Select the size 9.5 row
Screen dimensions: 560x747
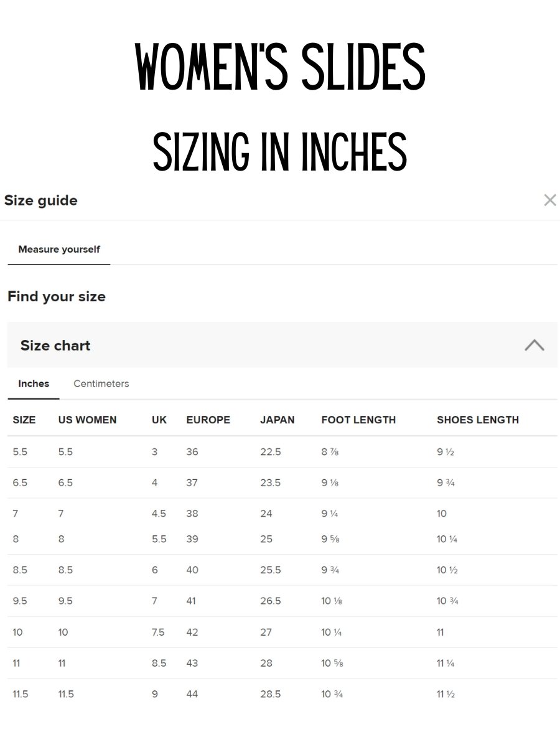(282, 601)
